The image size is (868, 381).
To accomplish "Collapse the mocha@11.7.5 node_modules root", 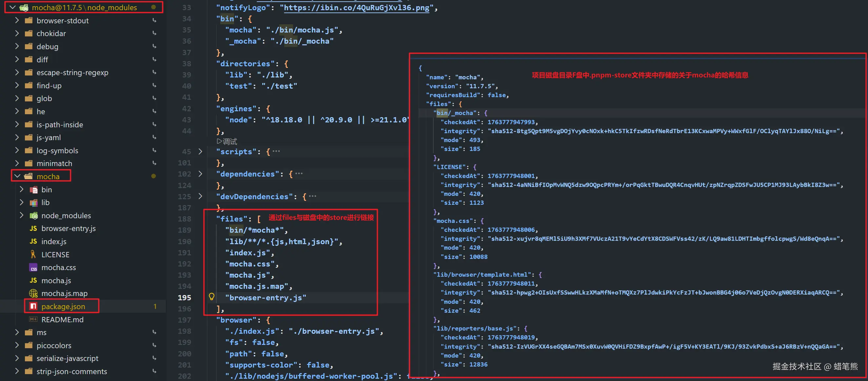I will 12,7.
